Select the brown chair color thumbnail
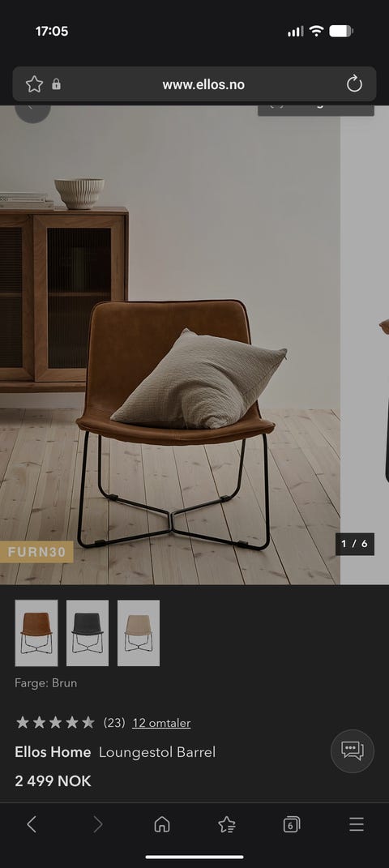 (x=36, y=633)
